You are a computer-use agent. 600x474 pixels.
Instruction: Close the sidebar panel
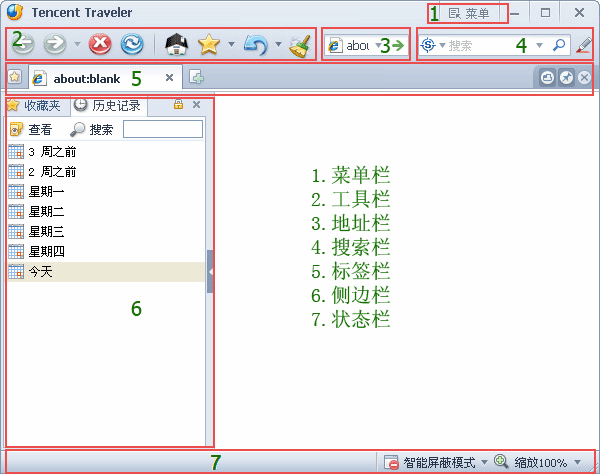(x=196, y=104)
